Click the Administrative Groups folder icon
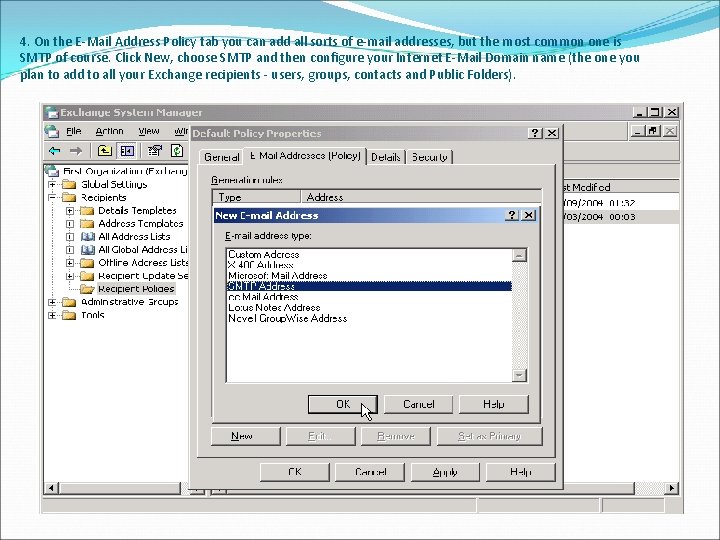720x540 pixels. 69,302
